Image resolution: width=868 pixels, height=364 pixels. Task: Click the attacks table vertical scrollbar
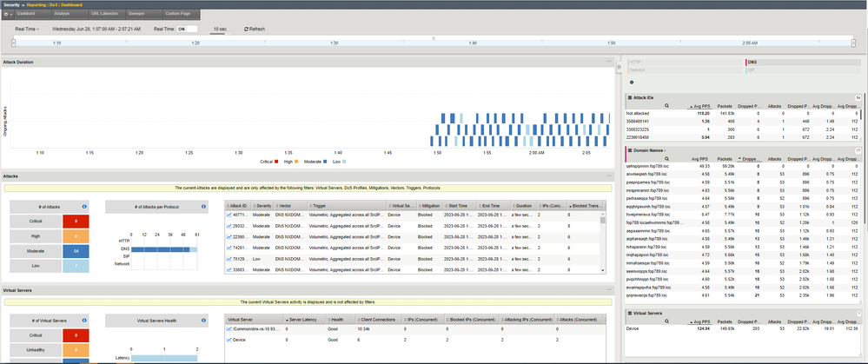[603, 243]
